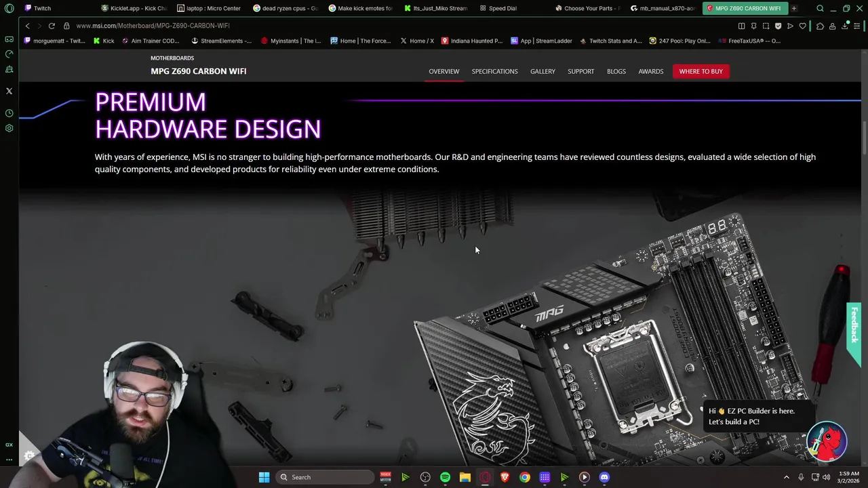The height and width of the screenshot is (488, 868).
Task: Open the Opera GX main menu logo
Action: click(x=9, y=8)
